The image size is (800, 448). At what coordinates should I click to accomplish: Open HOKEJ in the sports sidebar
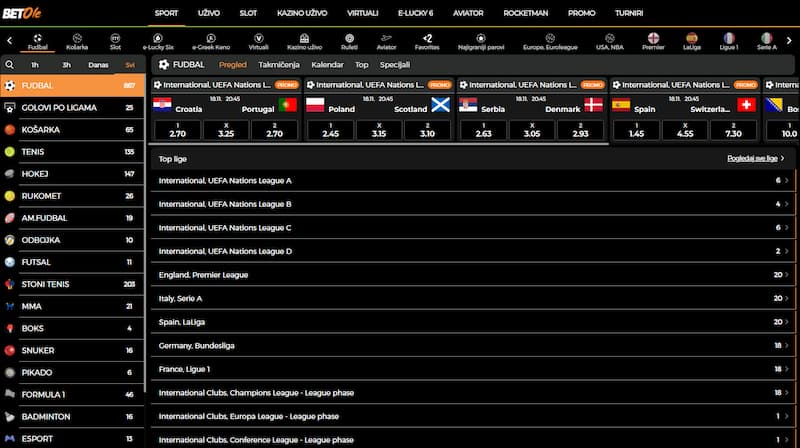(72, 174)
